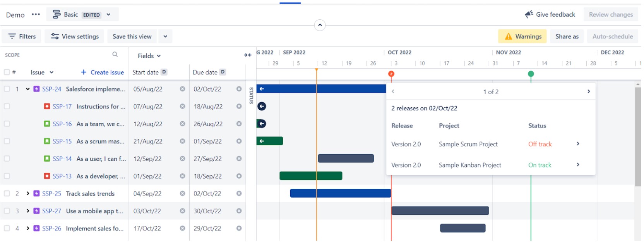The image size is (644, 243).
Task: Go to next page in releases popup
Action: tap(588, 91)
